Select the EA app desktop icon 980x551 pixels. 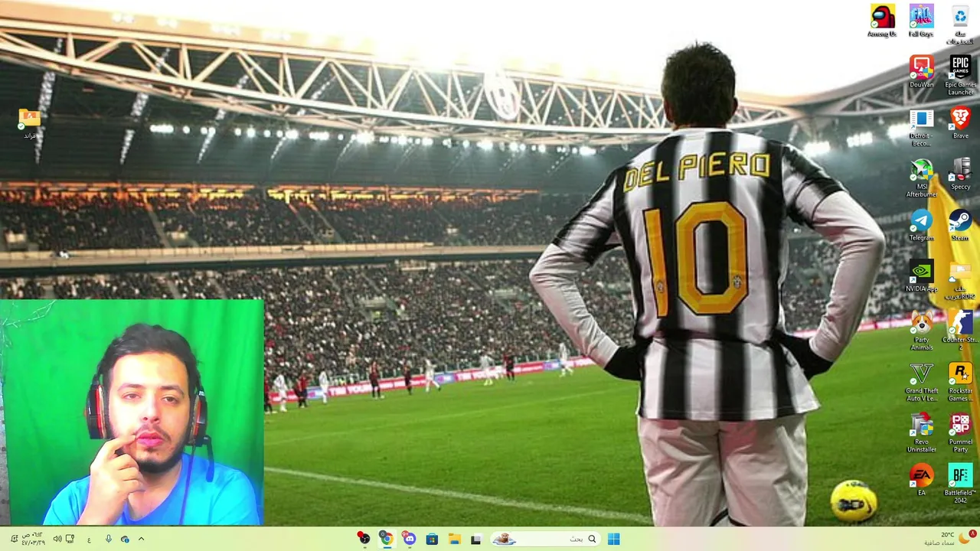(x=921, y=481)
